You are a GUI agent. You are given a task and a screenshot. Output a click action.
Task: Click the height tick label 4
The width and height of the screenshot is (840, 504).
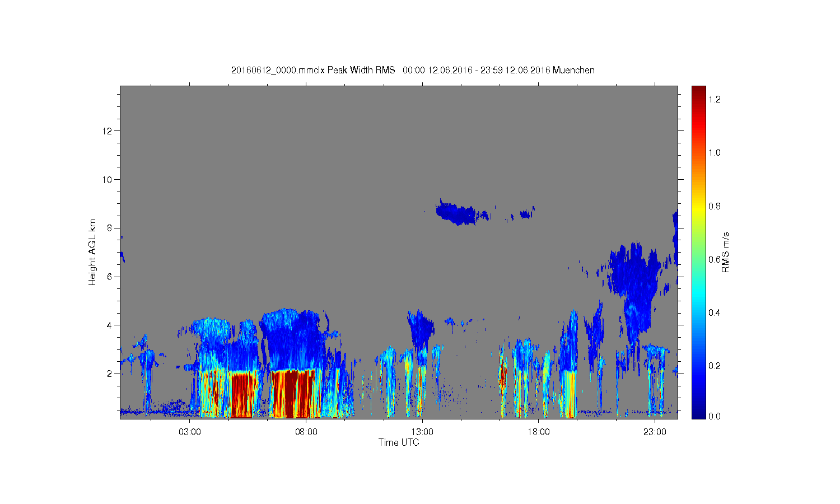(x=110, y=325)
